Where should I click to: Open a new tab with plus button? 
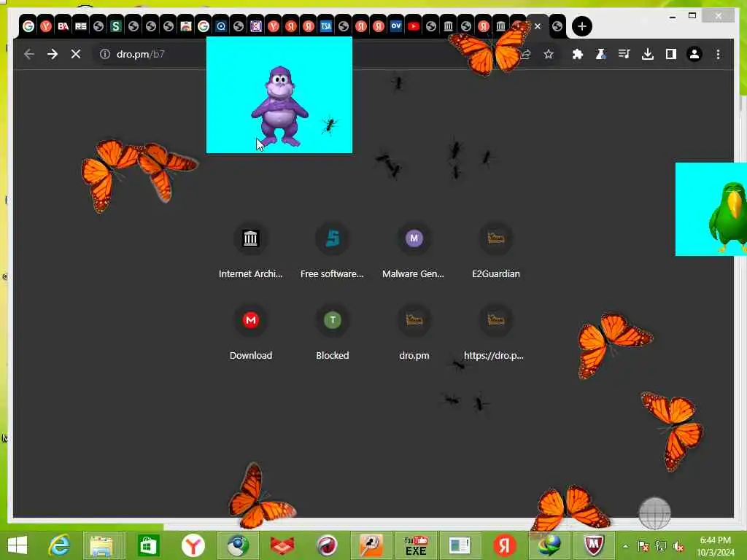point(581,26)
